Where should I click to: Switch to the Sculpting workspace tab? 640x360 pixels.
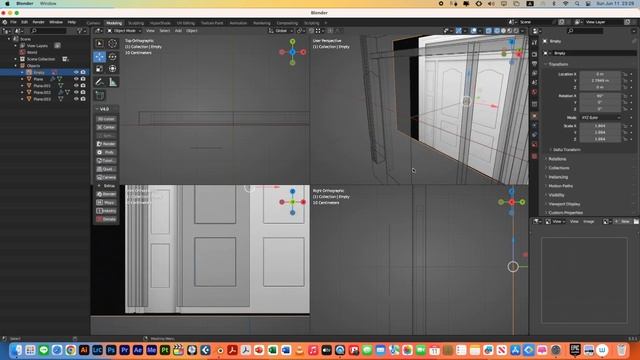point(136,23)
